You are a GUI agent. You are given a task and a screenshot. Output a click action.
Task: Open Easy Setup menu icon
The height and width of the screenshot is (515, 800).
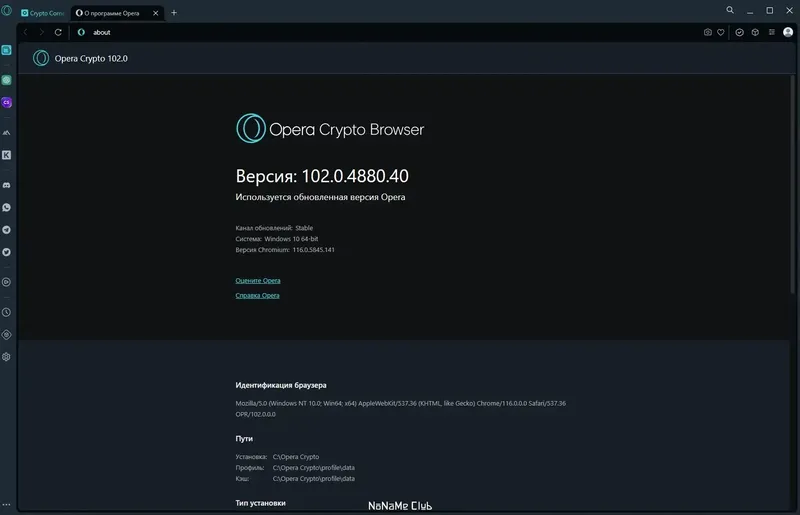[x=772, y=32]
